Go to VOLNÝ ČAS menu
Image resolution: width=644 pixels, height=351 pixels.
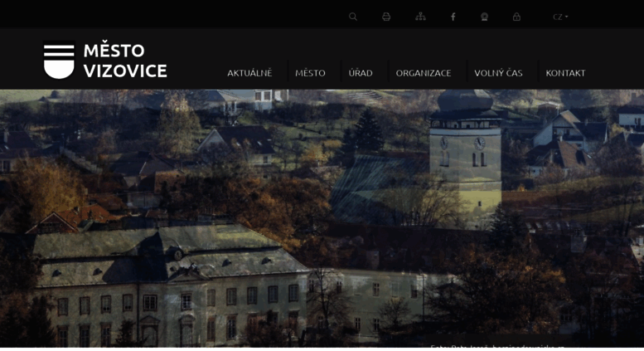coord(498,73)
